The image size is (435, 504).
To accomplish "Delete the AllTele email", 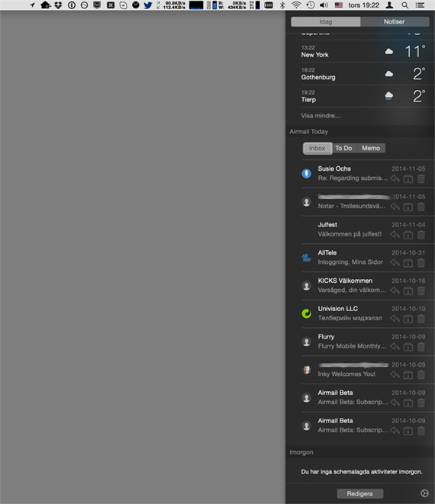I will pos(420,262).
